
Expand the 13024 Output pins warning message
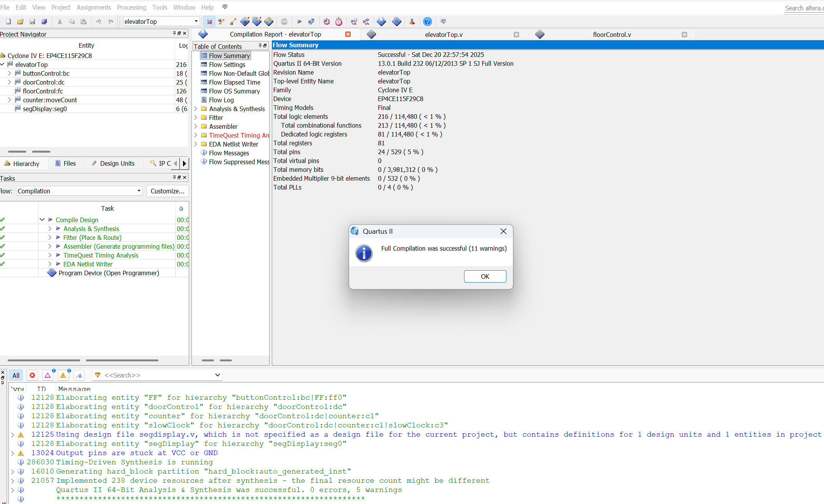[x=13, y=453]
